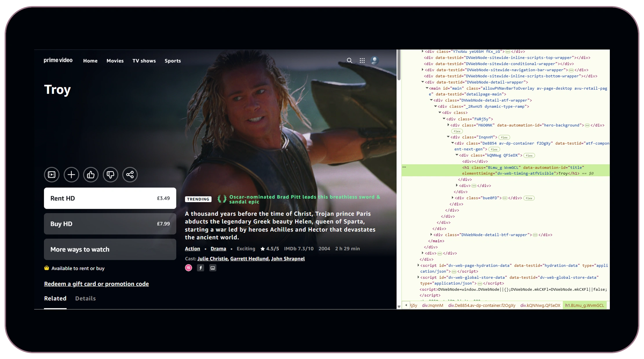Click the laurel wreath award icon
644x359 pixels.
point(222,199)
